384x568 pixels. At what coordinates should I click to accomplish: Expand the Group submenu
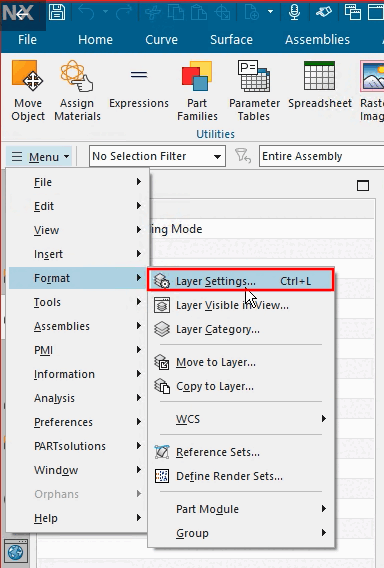click(x=240, y=532)
